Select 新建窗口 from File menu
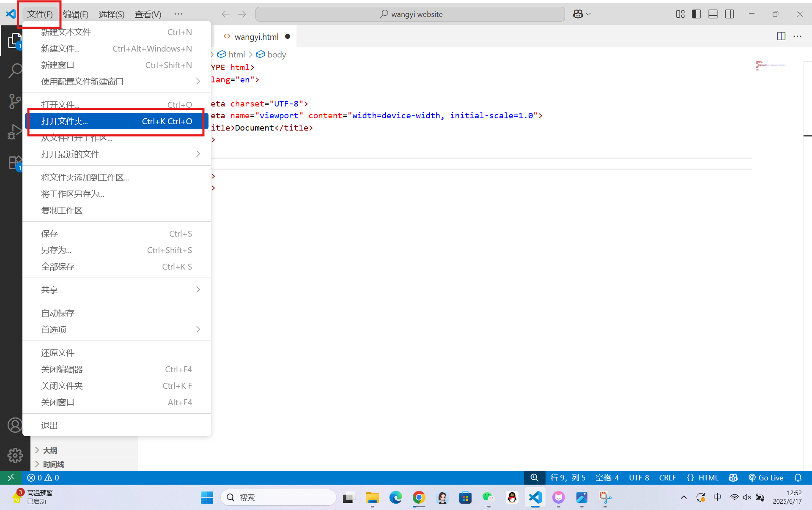Screen dimensions: 812x510 [117, 65]
